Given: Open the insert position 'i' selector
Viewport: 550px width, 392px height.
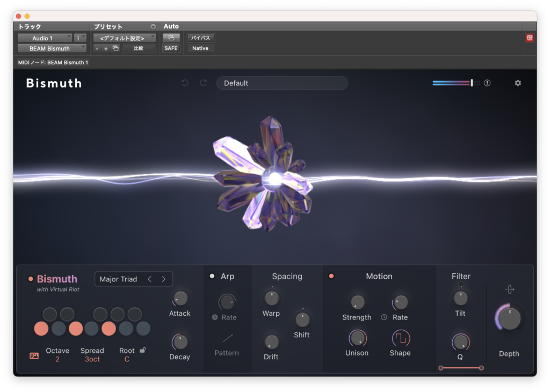Looking at the screenshot, I should [80, 38].
